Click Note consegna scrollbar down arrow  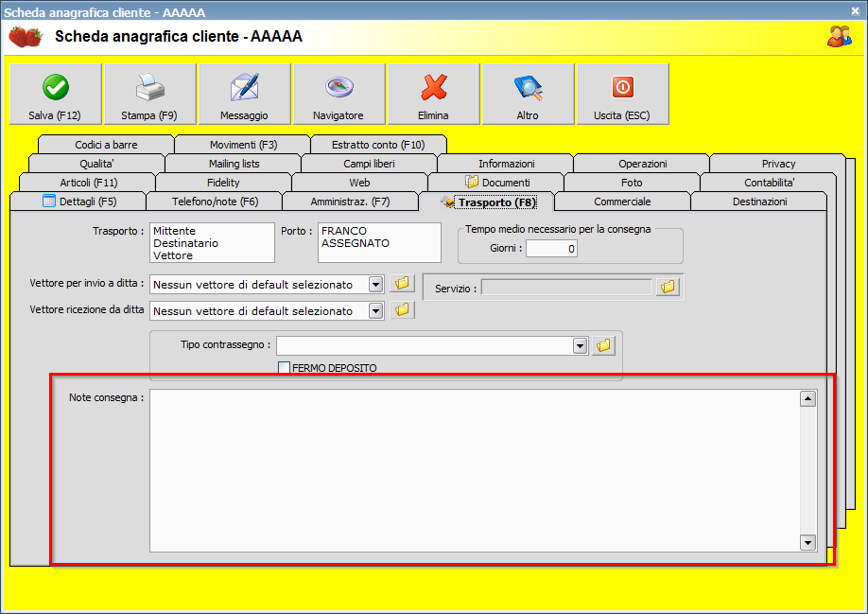[x=807, y=543]
